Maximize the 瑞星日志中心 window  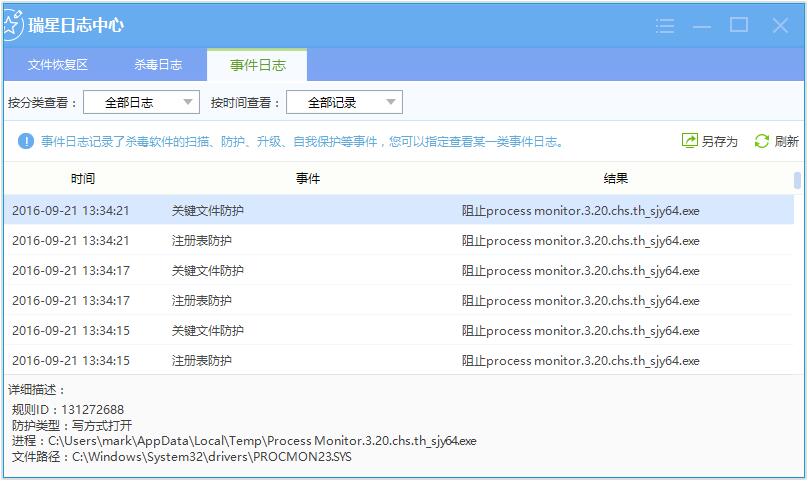point(739,24)
